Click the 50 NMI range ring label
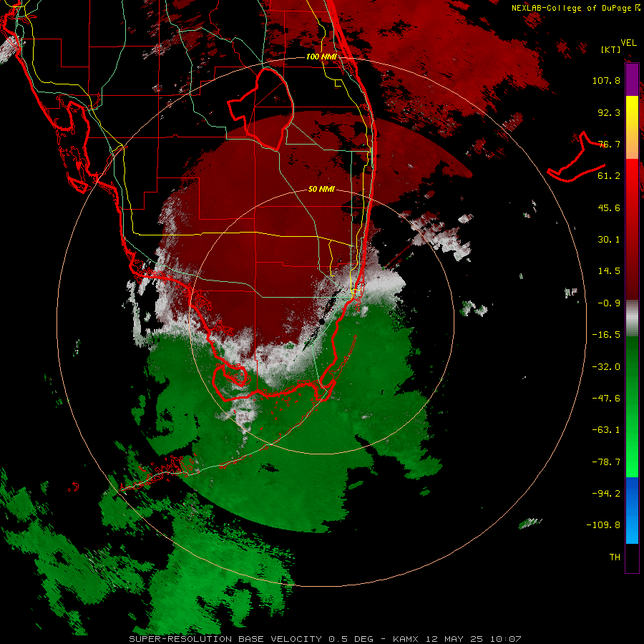Screen dimensions: 644x644 click(321, 190)
